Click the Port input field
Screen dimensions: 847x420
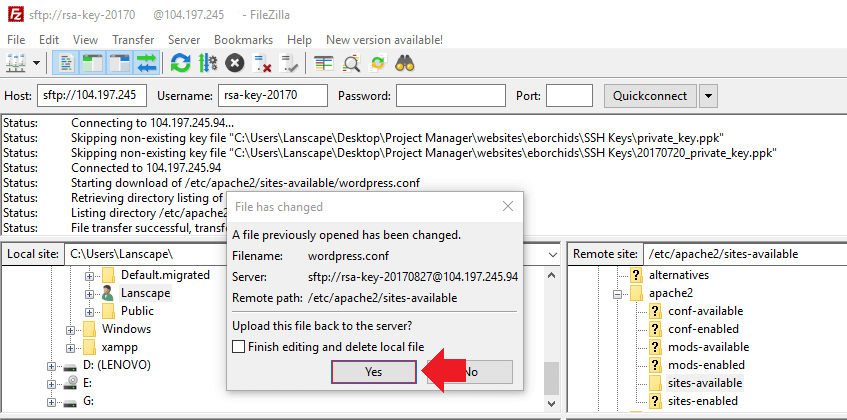[569, 96]
